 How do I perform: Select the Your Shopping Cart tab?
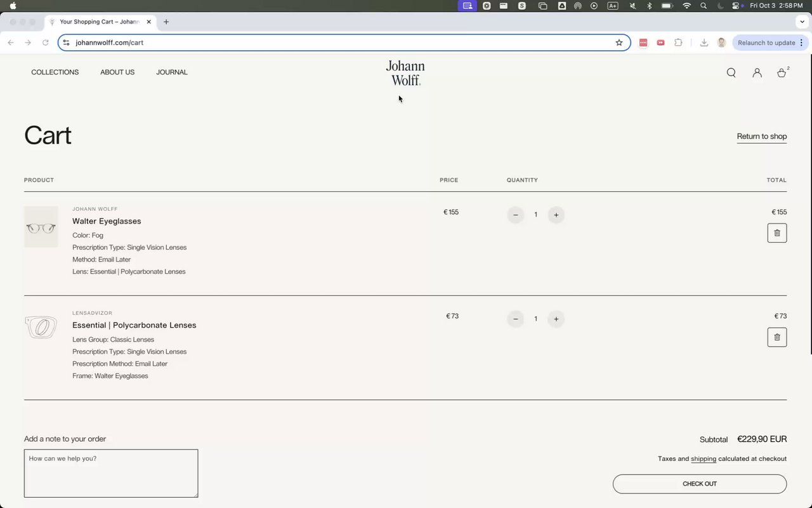(100, 22)
